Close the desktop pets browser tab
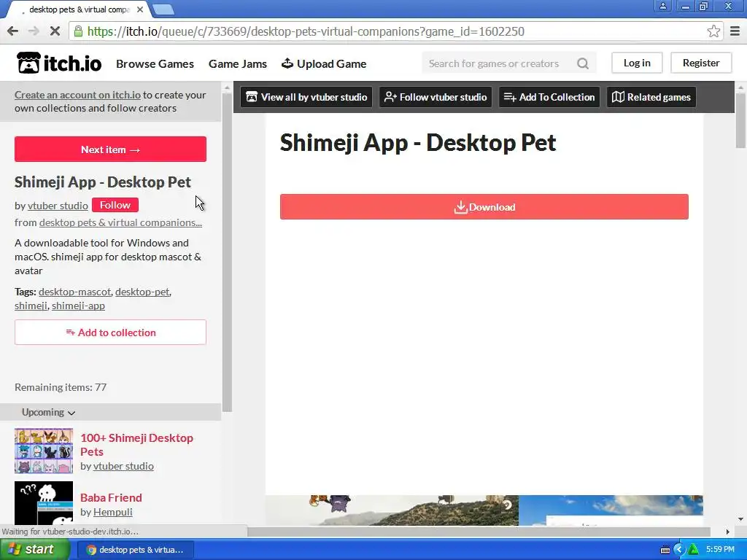Screen dimensions: 747x560 140,9
